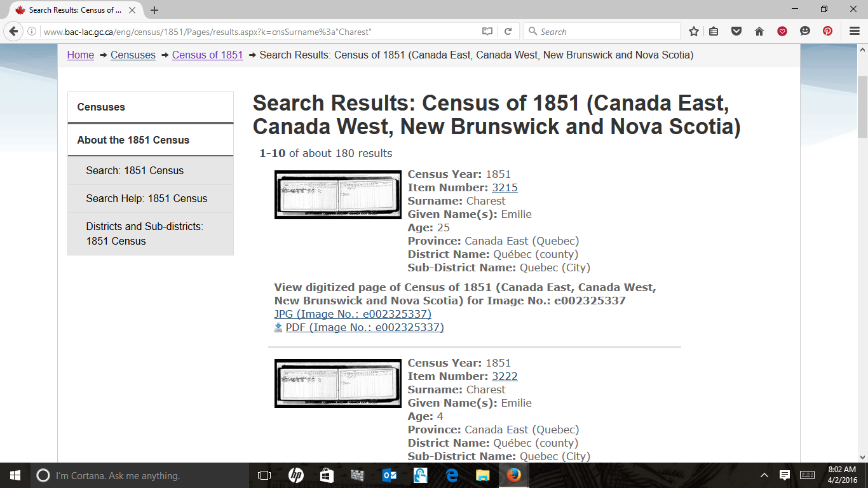Open Windows Start menu

click(15, 475)
